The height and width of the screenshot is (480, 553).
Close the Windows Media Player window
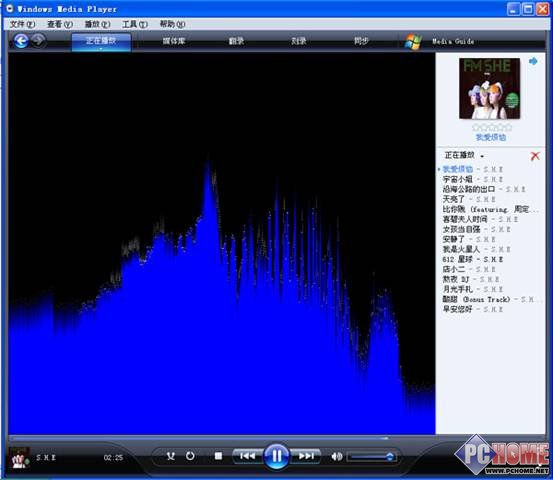pos(542,9)
